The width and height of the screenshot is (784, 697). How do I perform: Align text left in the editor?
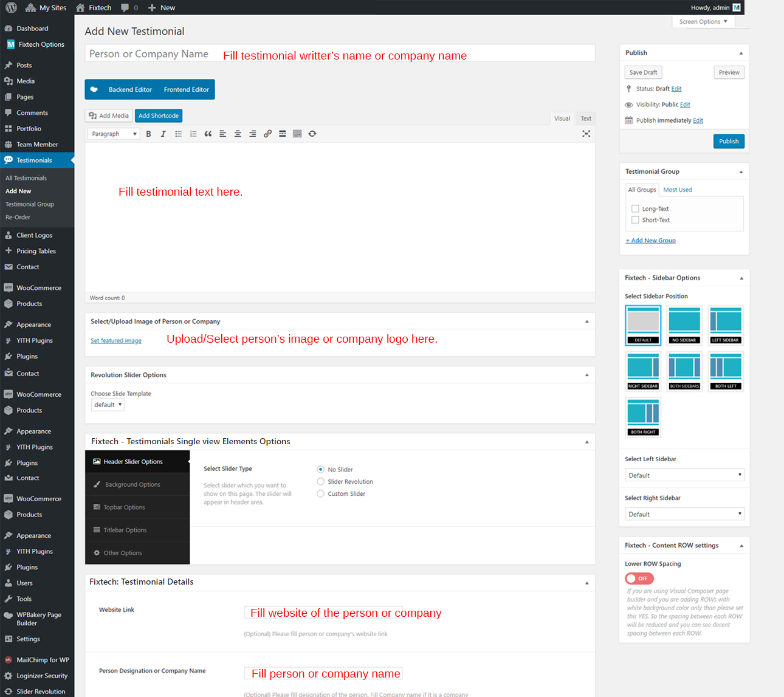coord(223,134)
